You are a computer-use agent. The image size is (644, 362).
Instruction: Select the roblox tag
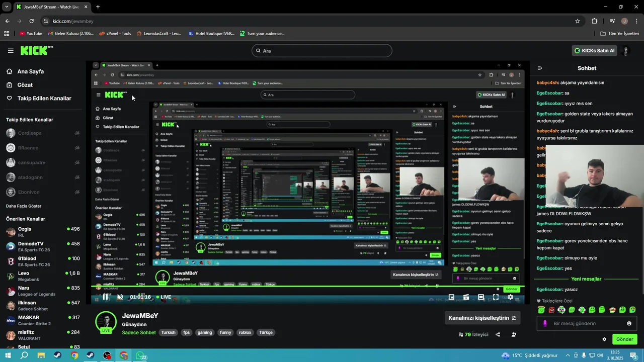tap(245, 332)
